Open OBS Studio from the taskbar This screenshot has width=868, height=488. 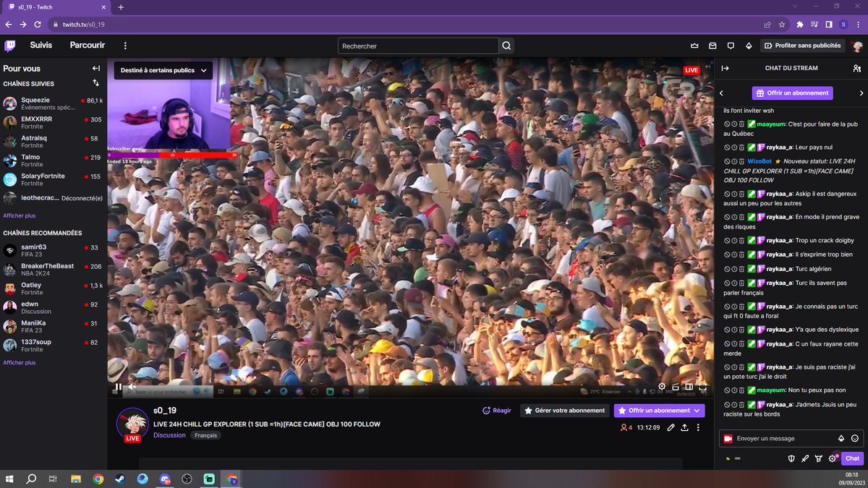click(187, 479)
